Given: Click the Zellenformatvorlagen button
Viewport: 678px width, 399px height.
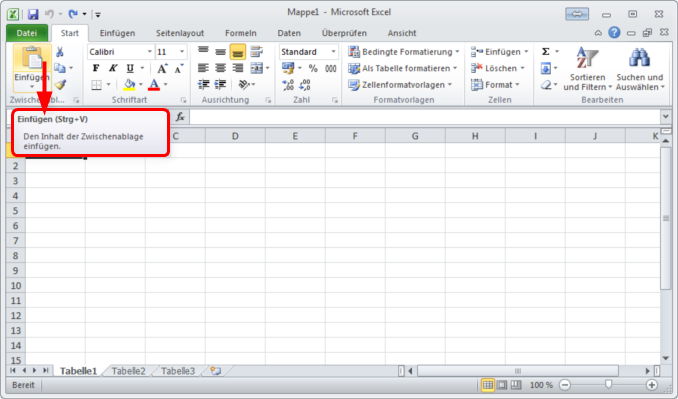Looking at the screenshot, I should 400,85.
